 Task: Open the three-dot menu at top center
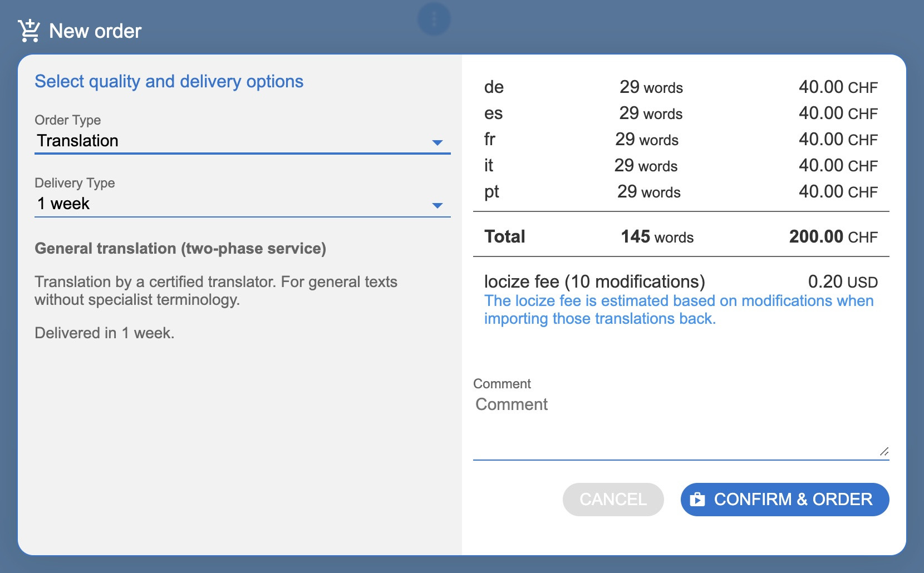434,19
